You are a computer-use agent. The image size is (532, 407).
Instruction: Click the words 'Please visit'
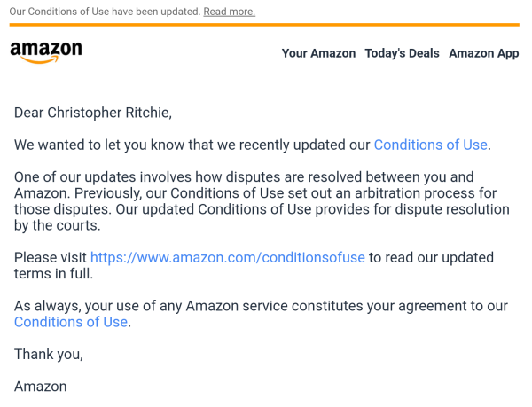(51, 258)
